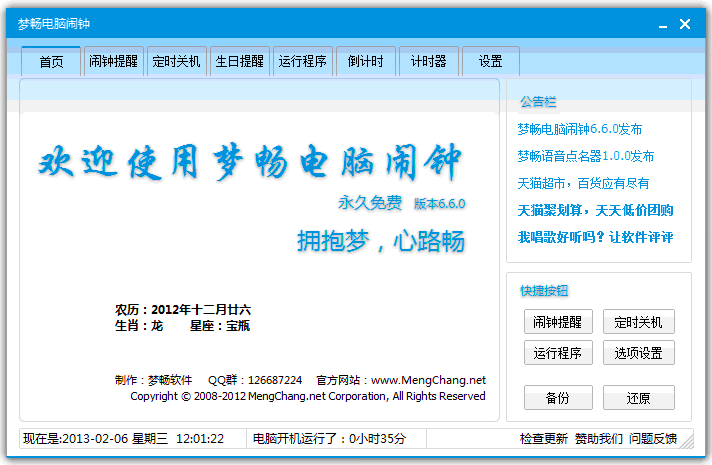The image size is (712, 465).
Task: Click 赞助我们 in the status bar
Action: coord(598,439)
